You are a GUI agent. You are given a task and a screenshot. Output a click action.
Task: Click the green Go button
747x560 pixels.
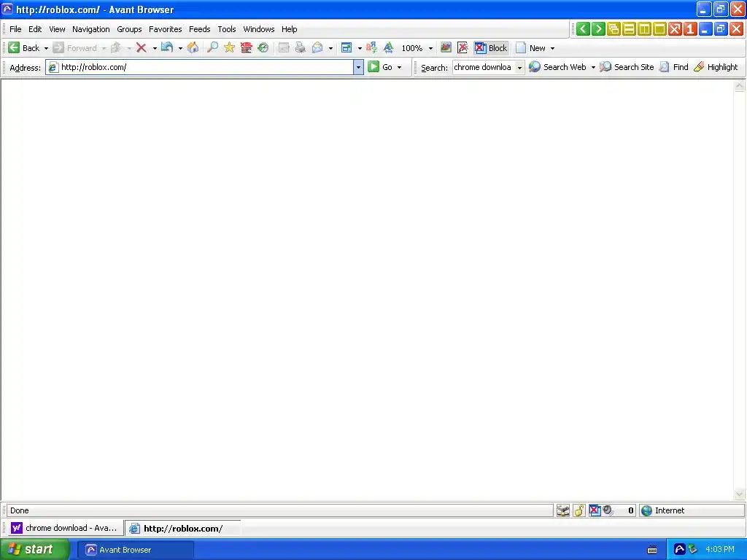(x=381, y=67)
